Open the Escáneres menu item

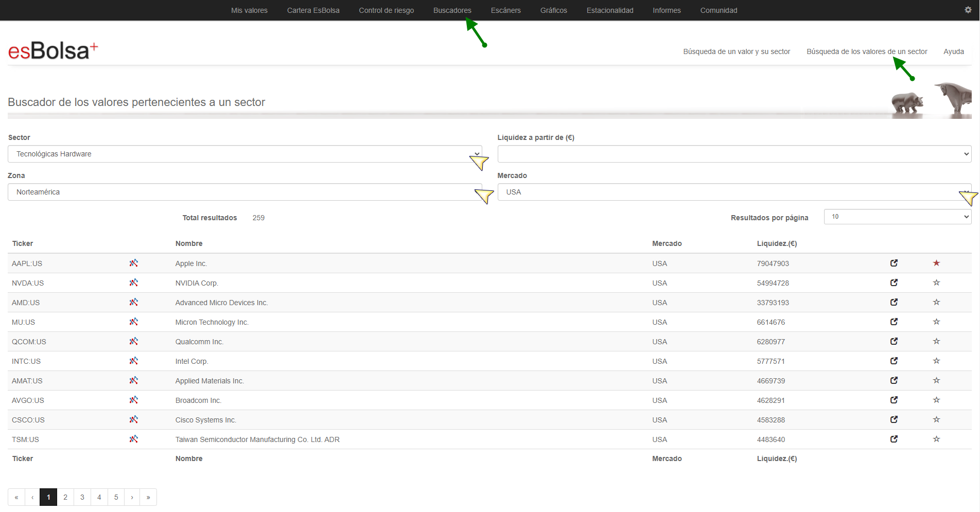tap(505, 10)
